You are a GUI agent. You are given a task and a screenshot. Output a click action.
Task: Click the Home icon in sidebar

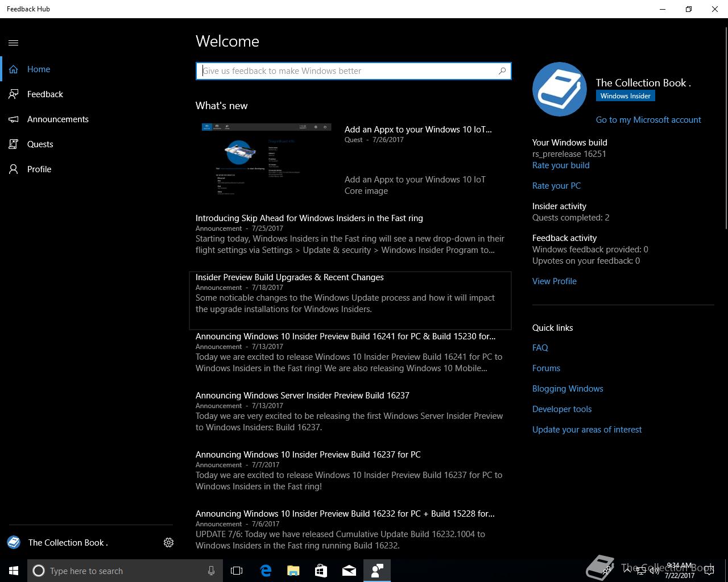click(14, 69)
